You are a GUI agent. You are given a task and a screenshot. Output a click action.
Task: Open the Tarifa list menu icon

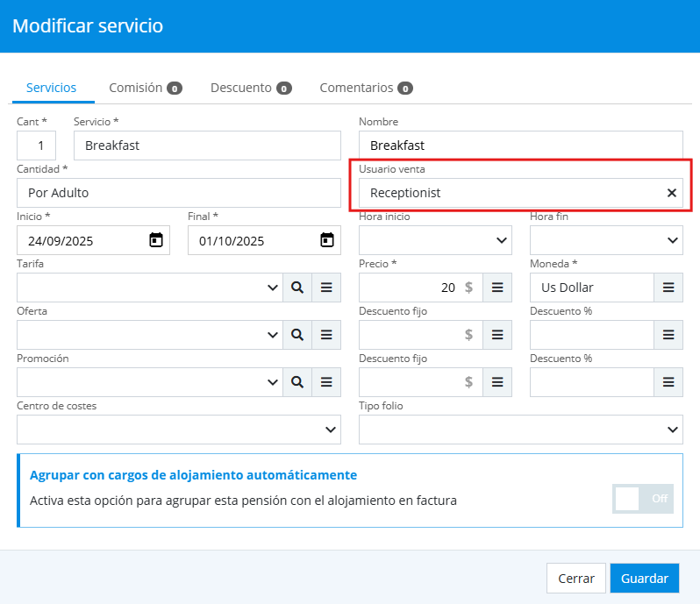pos(326,288)
